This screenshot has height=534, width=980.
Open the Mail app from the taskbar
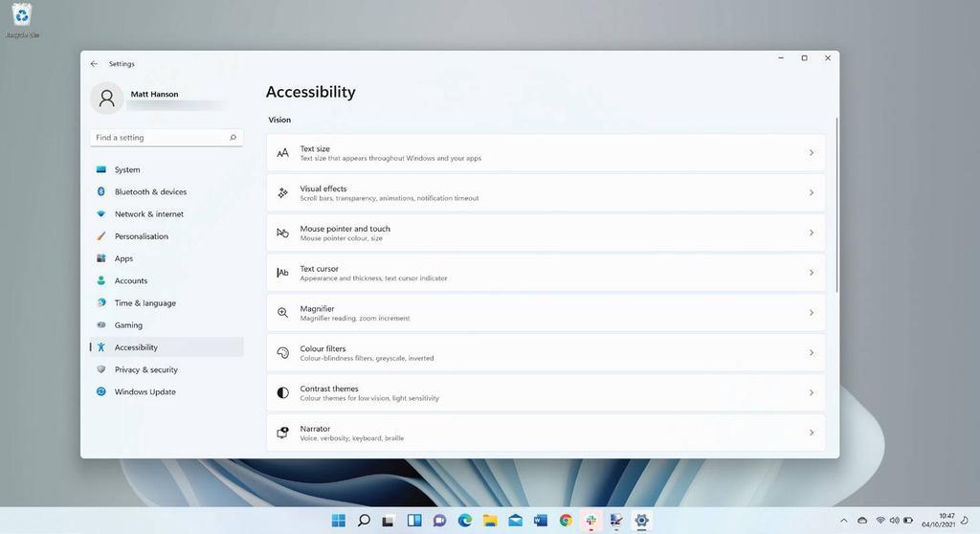click(515, 521)
